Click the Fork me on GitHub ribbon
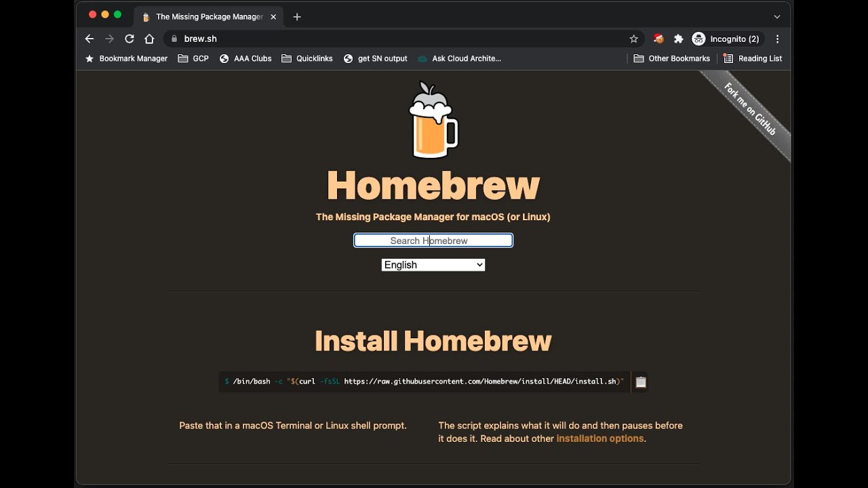This screenshot has width=868, height=488. 749,109
